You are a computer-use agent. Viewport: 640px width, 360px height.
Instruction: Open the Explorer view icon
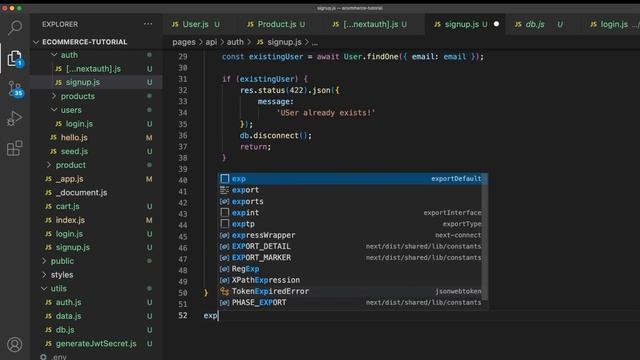pyautogui.click(x=15, y=59)
